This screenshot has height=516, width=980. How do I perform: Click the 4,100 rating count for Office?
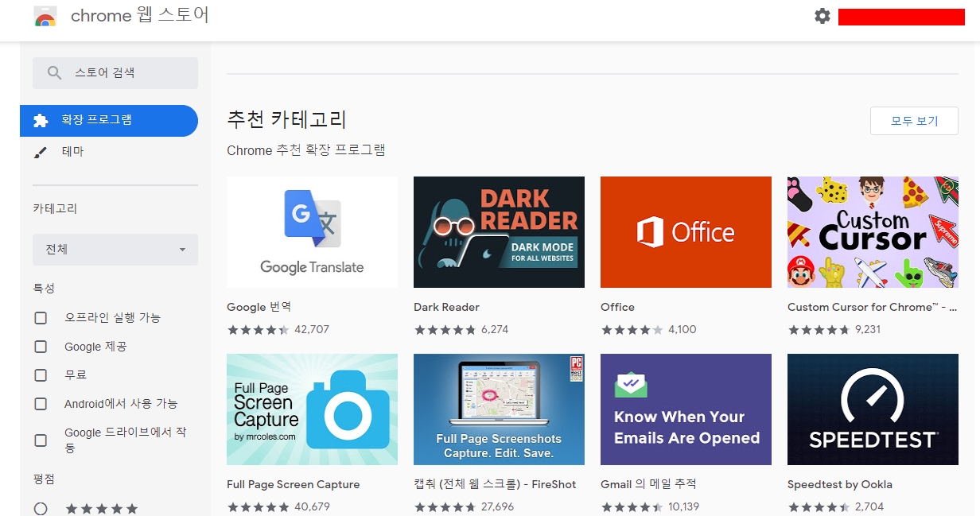(x=682, y=329)
